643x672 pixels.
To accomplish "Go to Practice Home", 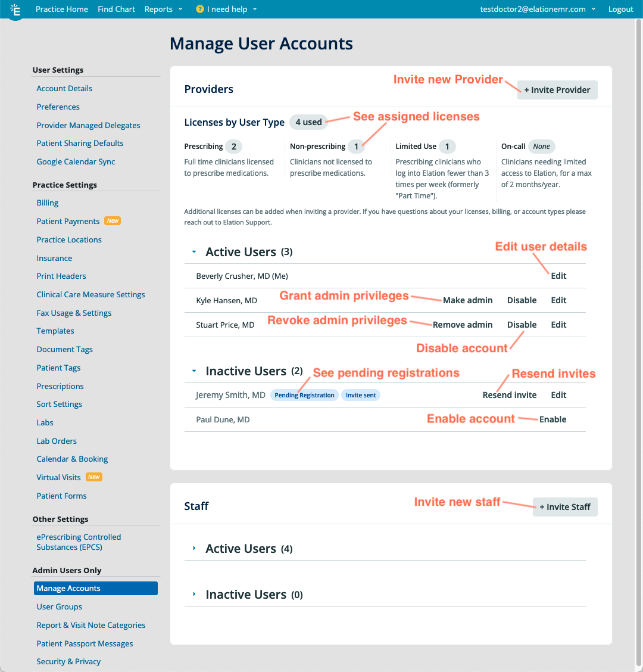I will coord(61,9).
